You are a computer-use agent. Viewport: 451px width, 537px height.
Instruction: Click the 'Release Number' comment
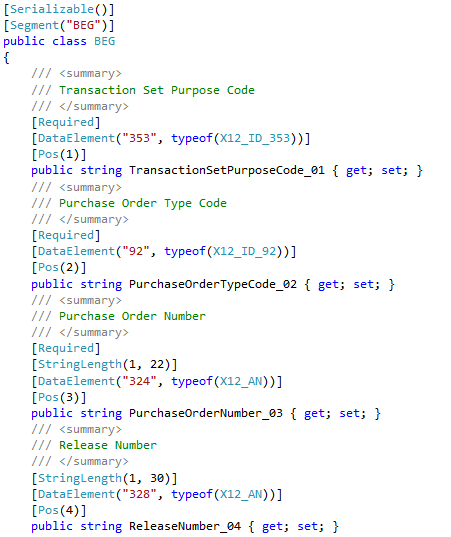[x=108, y=445]
